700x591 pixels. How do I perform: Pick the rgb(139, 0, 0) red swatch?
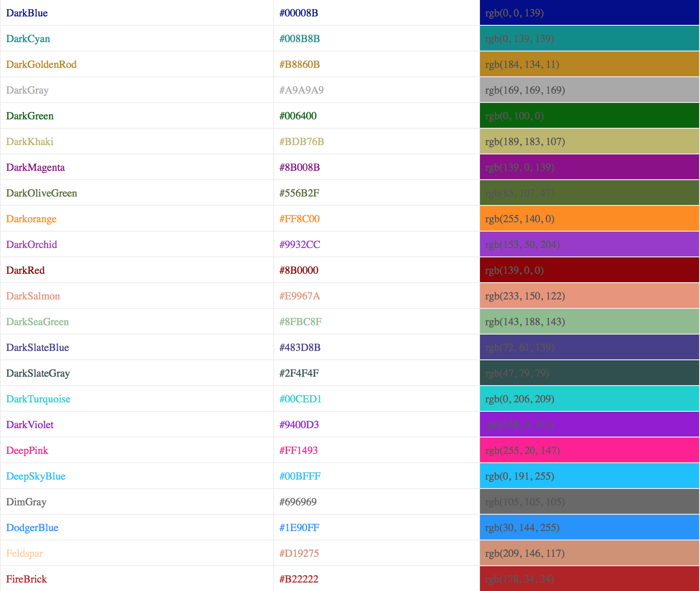pos(590,270)
